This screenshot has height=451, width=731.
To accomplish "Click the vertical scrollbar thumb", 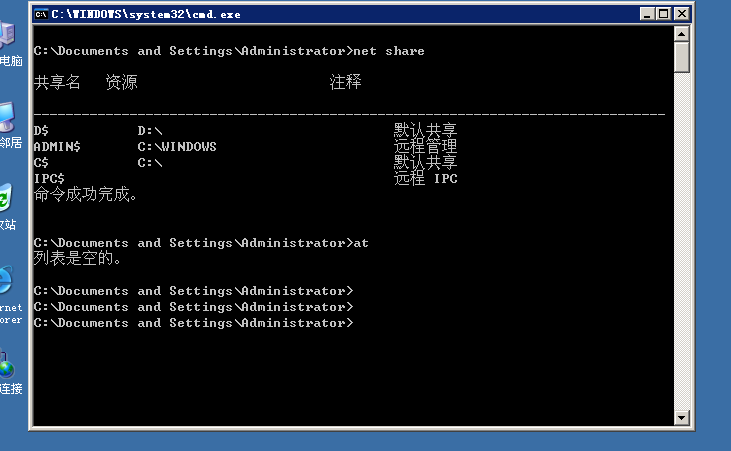I will (x=682, y=58).
